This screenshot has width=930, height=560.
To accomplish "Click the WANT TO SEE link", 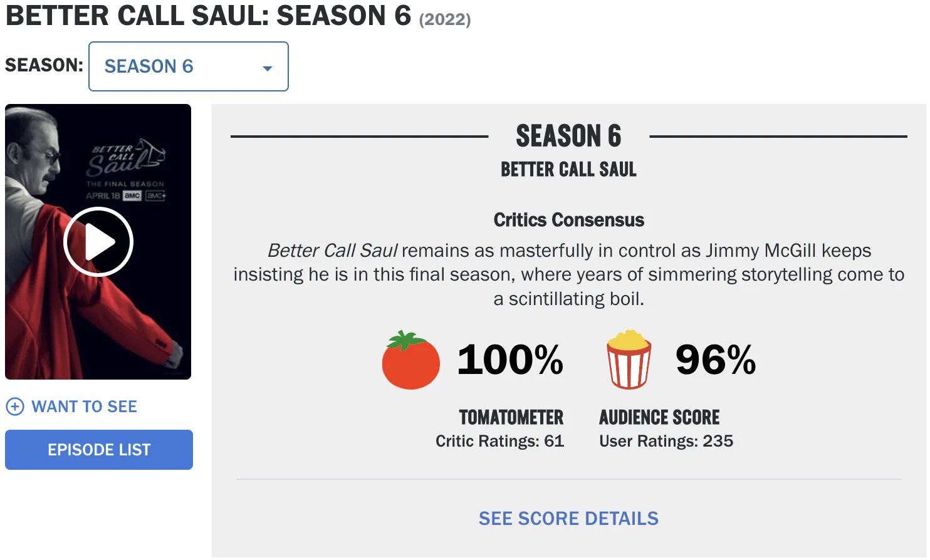I will tap(84, 407).
